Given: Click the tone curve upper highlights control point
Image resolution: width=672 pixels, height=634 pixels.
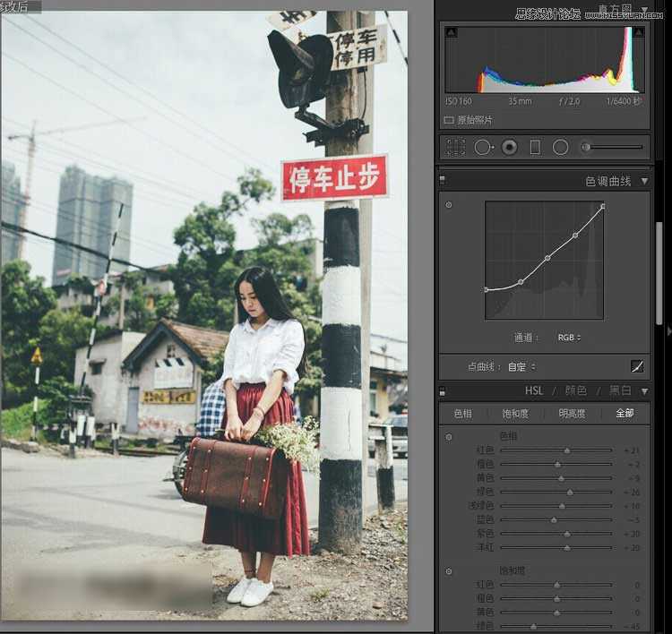Looking at the screenshot, I should [575, 236].
